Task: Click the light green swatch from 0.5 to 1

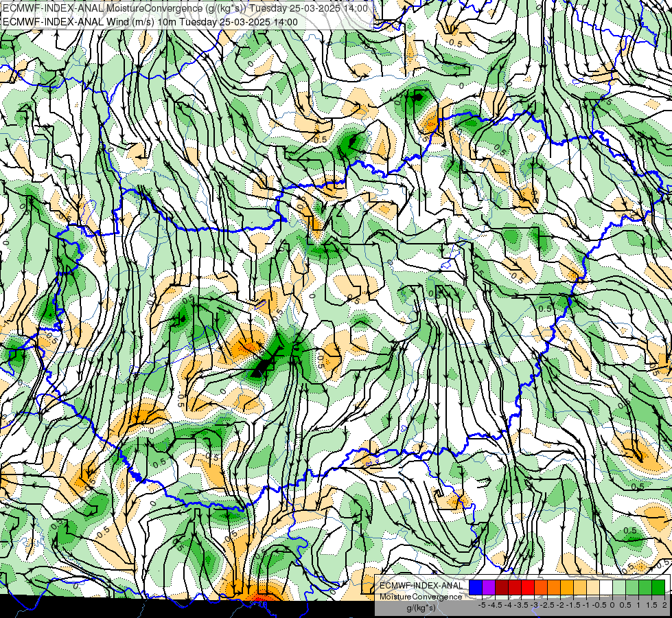Action: [632, 588]
